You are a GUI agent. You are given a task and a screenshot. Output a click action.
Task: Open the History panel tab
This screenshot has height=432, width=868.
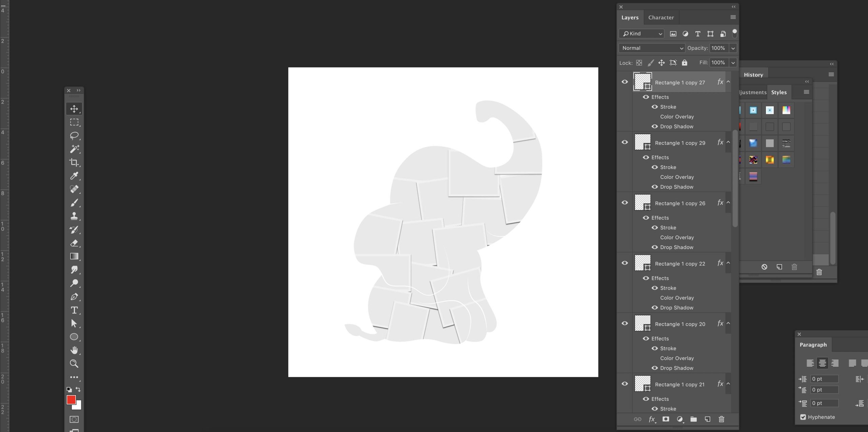pyautogui.click(x=753, y=75)
